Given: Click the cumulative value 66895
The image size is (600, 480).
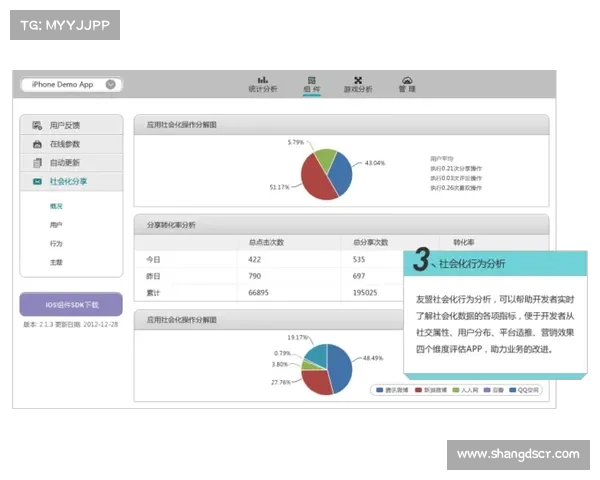Looking at the screenshot, I should tap(258, 293).
